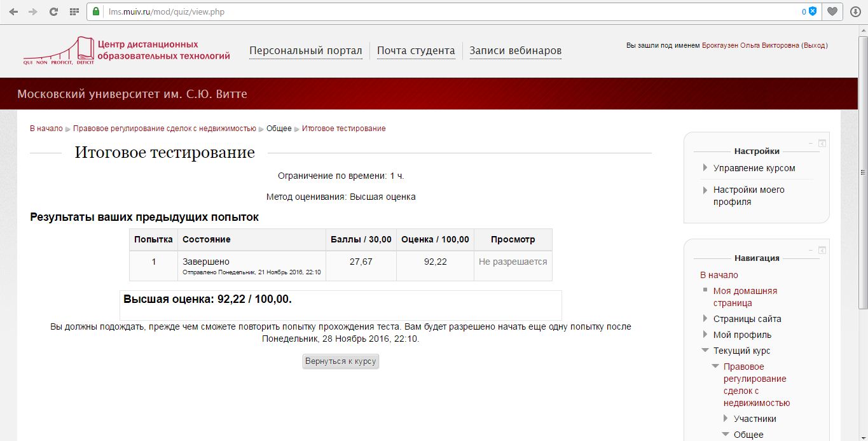Open the Записи вебинаров menu item
The image size is (868, 441).
click(515, 51)
